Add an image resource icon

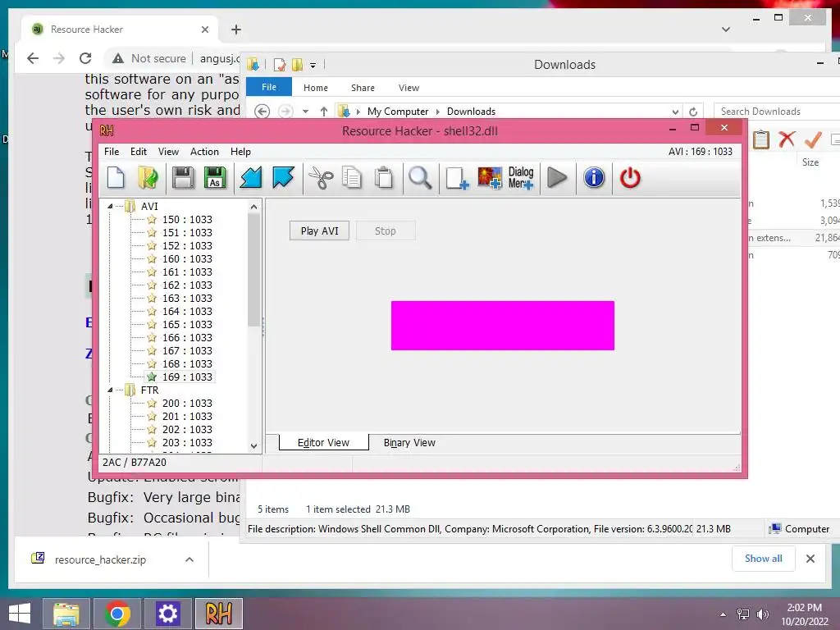490,178
